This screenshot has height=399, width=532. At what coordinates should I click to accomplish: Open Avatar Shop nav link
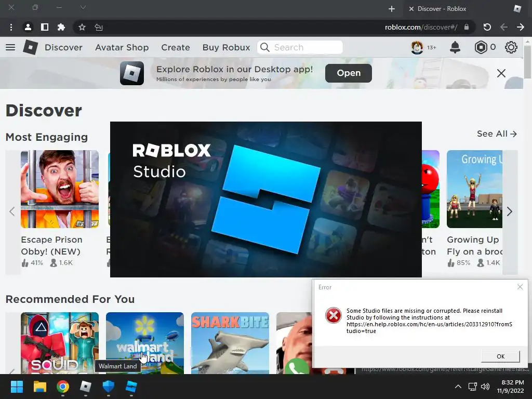122,47
